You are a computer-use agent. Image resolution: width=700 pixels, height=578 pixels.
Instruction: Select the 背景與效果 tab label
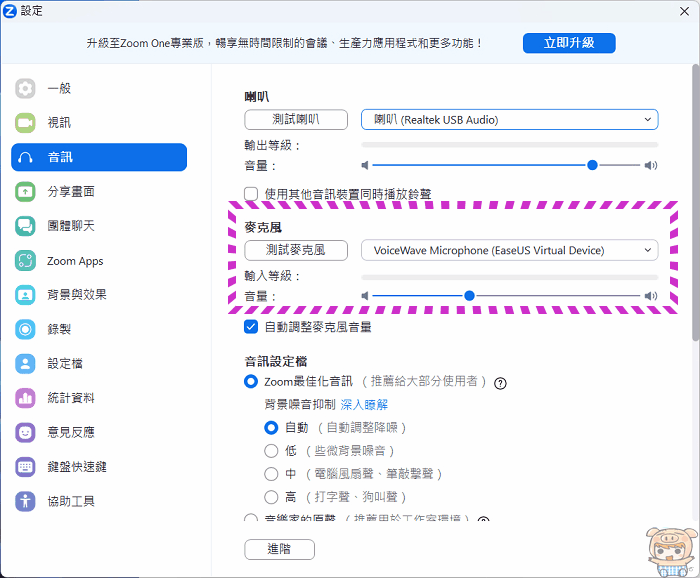pos(77,295)
